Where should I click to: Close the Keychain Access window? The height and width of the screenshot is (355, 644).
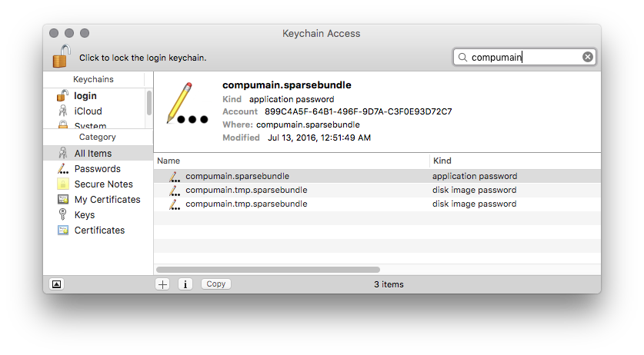pos(54,33)
